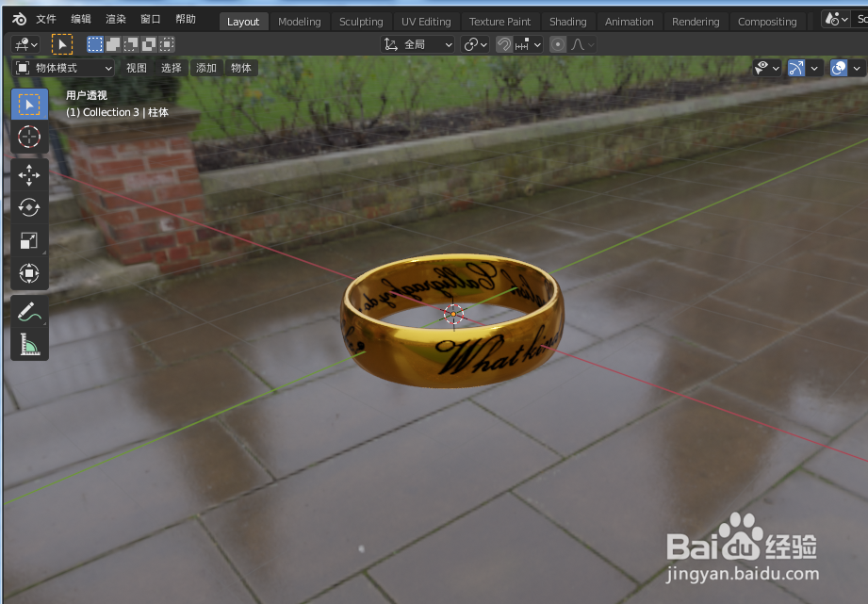Switch to the Layout workspace tab
The width and height of the screenshot is (868, 604).
(x=243, y=22)
